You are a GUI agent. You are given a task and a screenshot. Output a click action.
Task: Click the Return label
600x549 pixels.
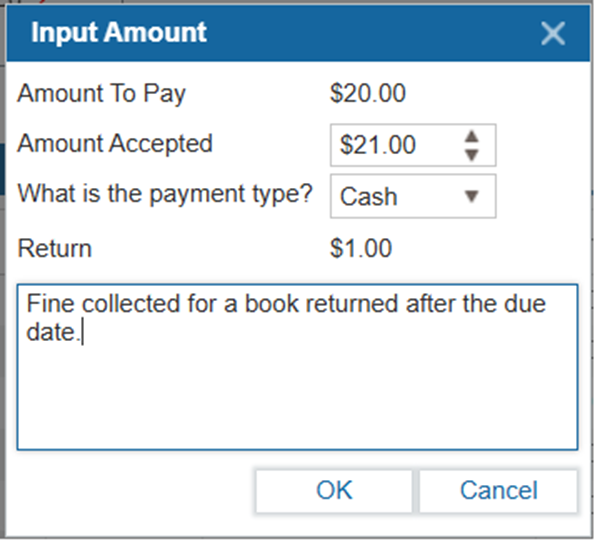tap(55, 248)
